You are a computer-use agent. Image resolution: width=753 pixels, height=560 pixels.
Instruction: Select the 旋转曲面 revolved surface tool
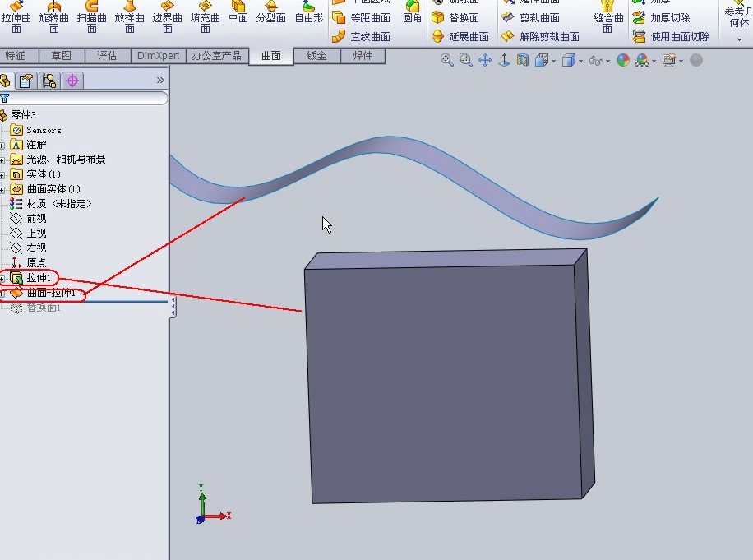(53, 16)
